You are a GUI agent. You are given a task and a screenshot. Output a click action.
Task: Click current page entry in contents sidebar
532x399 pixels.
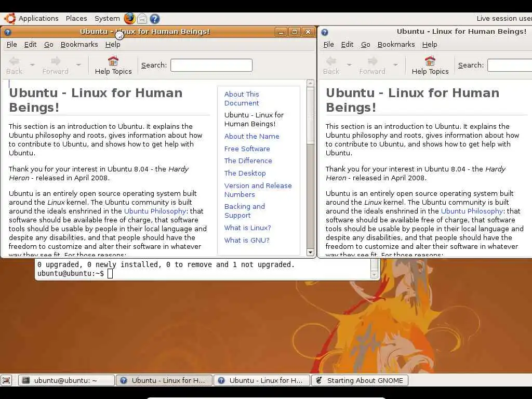click(254, 119)
